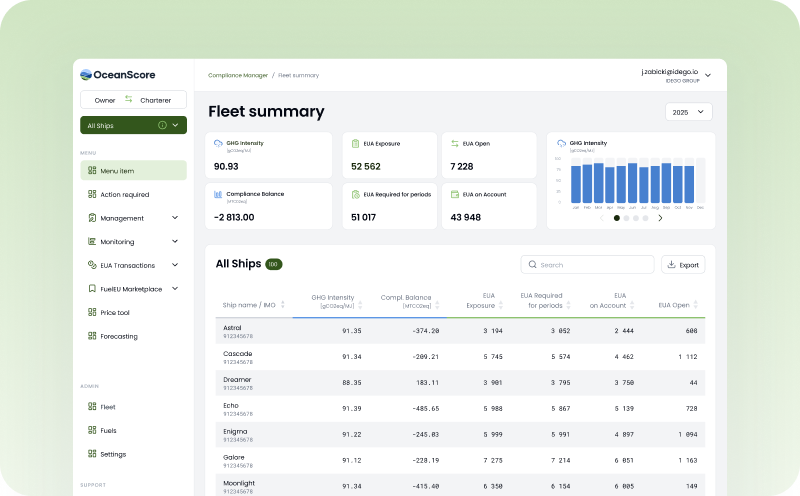The height and width of the screenshot is (496, 800).
Task: Click the Fuels icon in admin section
Action: pos(92,430)
